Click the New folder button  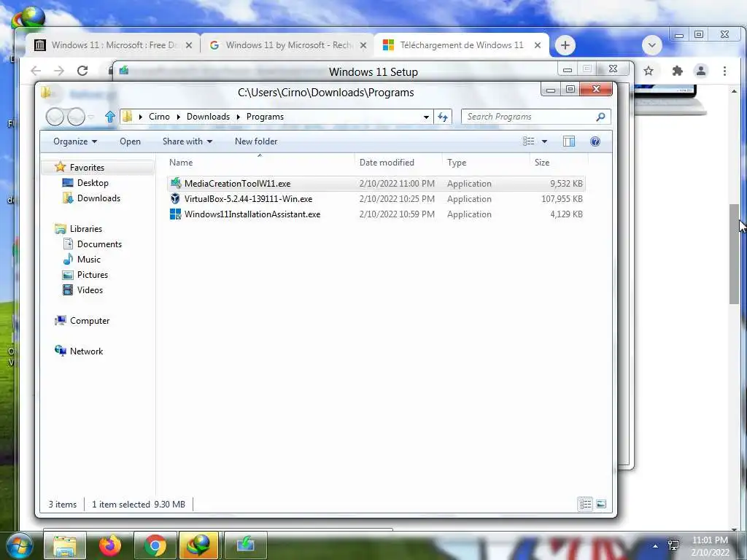coord(256,141)
